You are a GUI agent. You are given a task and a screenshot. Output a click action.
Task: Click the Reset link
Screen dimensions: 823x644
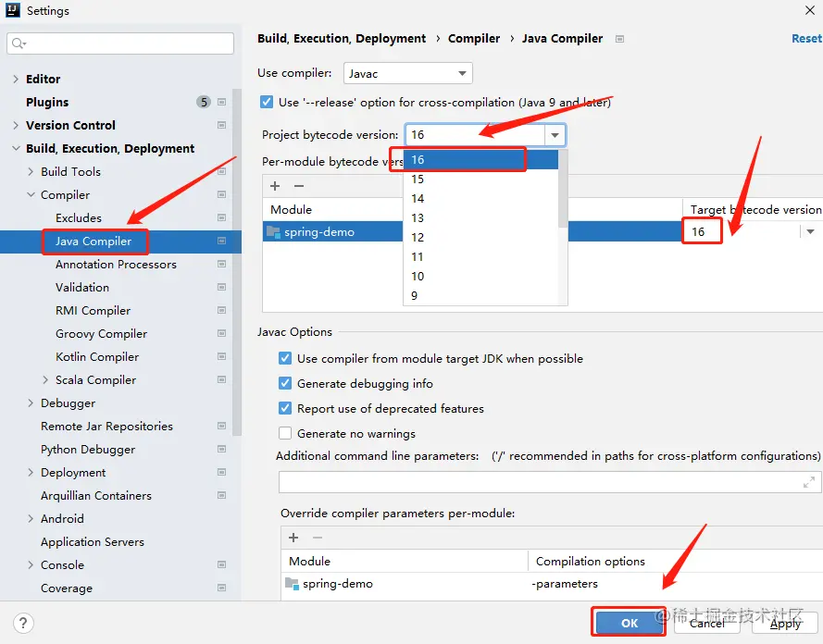click(806, 38)
